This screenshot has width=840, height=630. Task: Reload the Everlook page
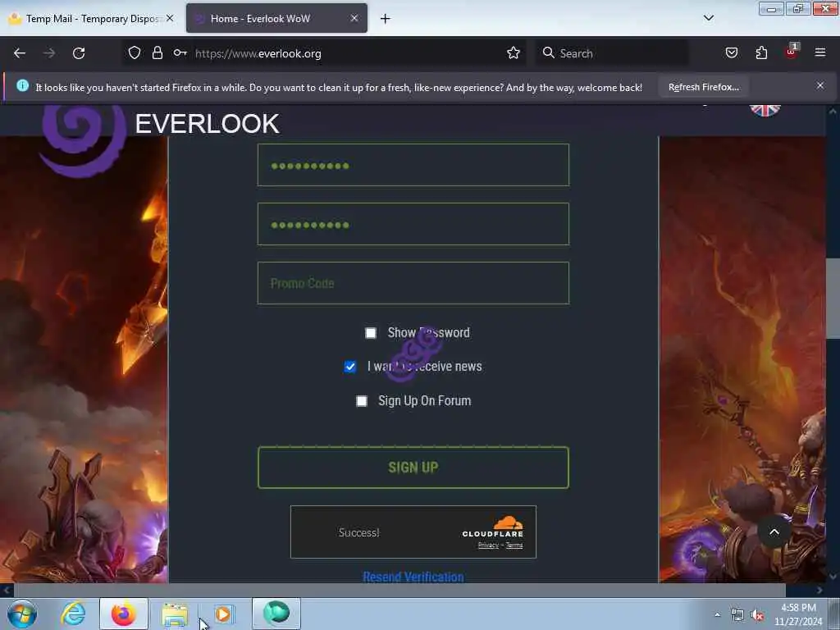point(79,53)
